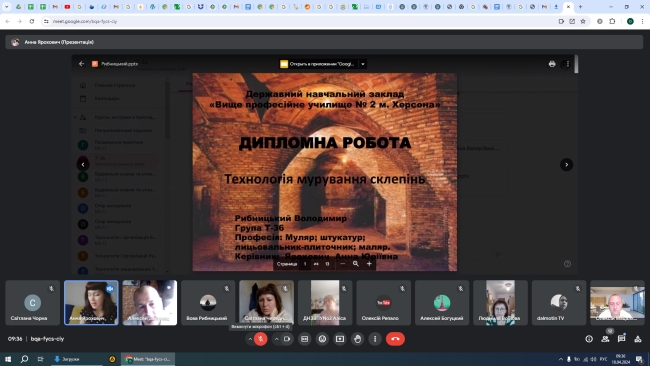The image size is (650, 366).
Task: Open the emoji reactions button
Action: [323, 339]
